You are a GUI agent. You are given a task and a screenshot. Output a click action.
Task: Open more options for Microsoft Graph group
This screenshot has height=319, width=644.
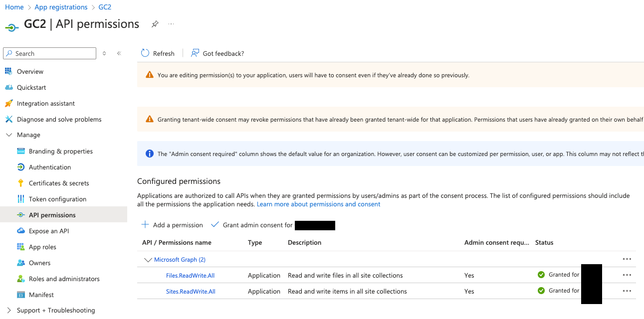pyautogui.click(x=627, y=259)
